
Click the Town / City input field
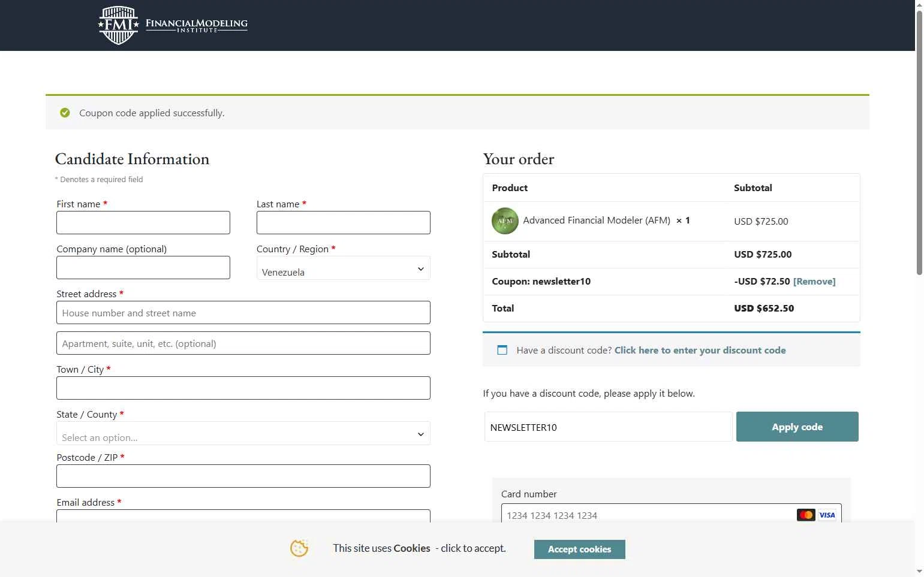tap(243, 388)
